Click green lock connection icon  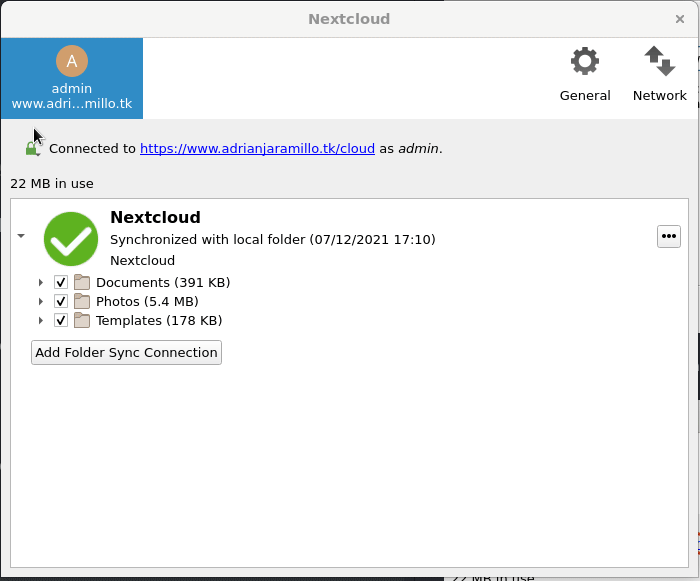[x=32, y=149]
